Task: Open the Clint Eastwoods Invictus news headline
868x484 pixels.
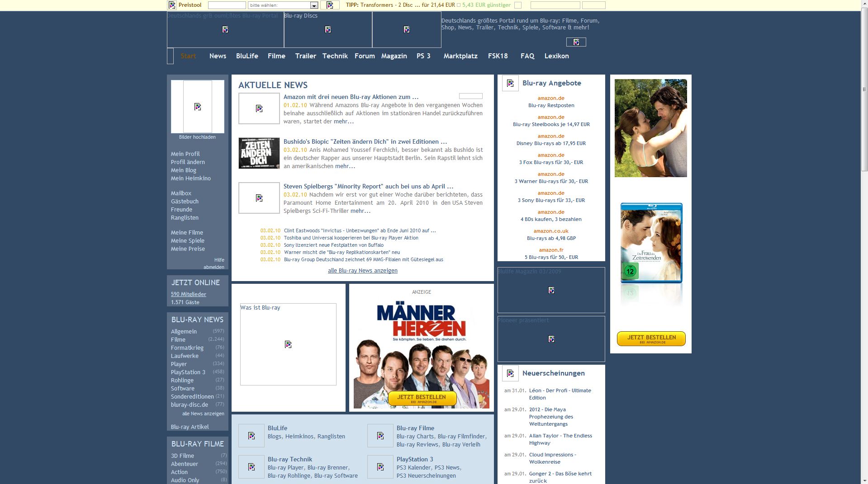Action: click(360, 230)
